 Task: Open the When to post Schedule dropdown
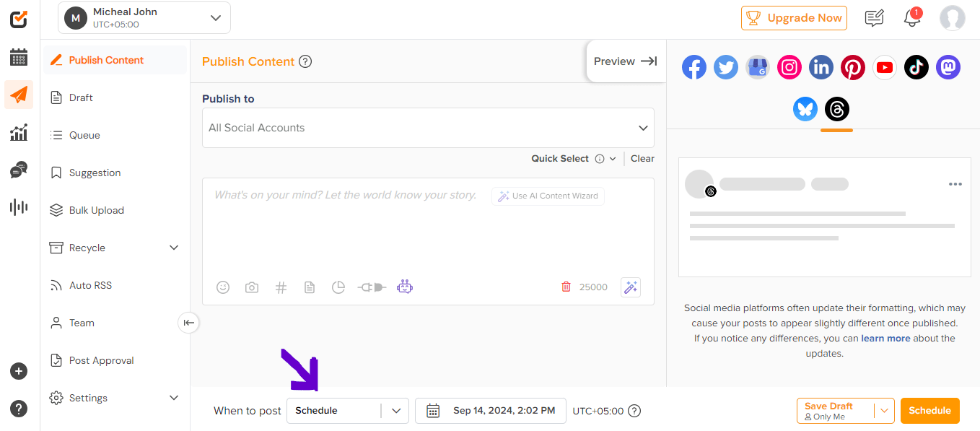pos(348,411)
